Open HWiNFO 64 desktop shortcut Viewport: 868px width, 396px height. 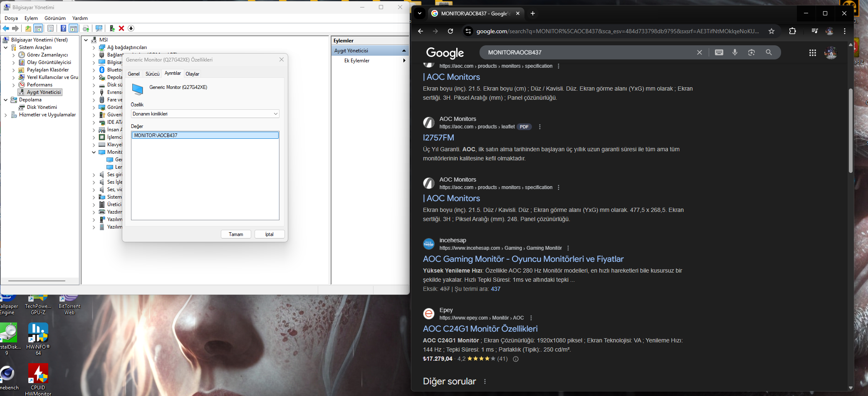click(x=38, y=339)
